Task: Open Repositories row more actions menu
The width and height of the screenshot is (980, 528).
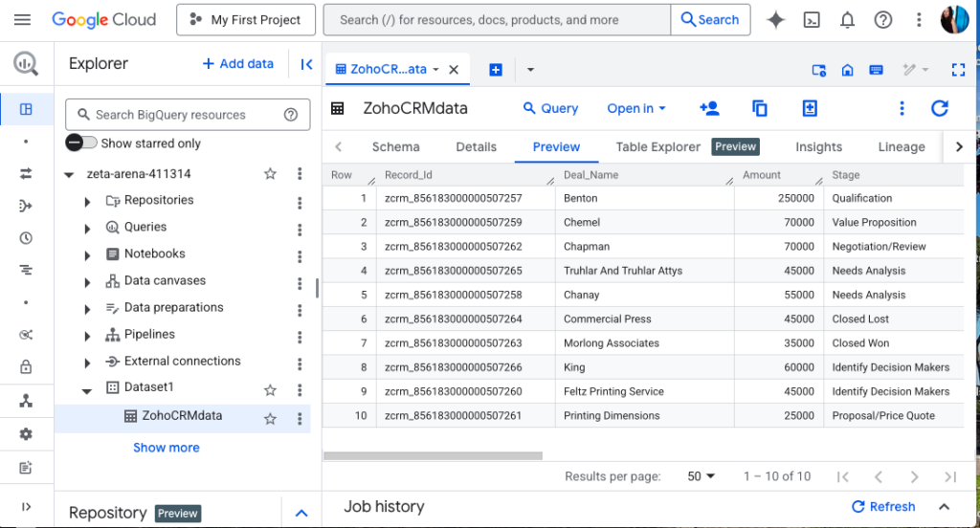Action: click(300, 203)
